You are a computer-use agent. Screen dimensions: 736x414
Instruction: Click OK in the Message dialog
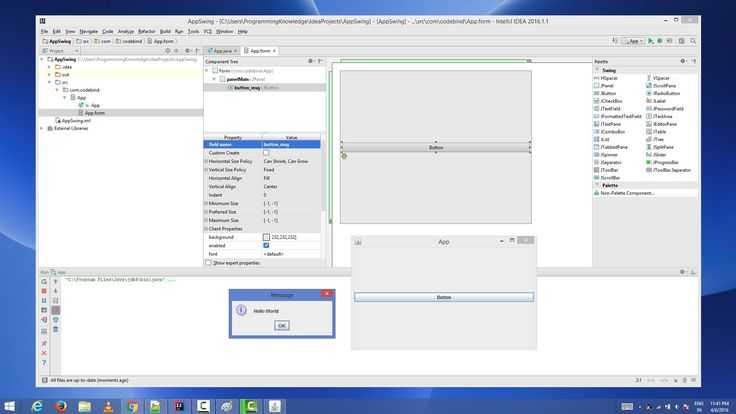click(x=282, y=325)
